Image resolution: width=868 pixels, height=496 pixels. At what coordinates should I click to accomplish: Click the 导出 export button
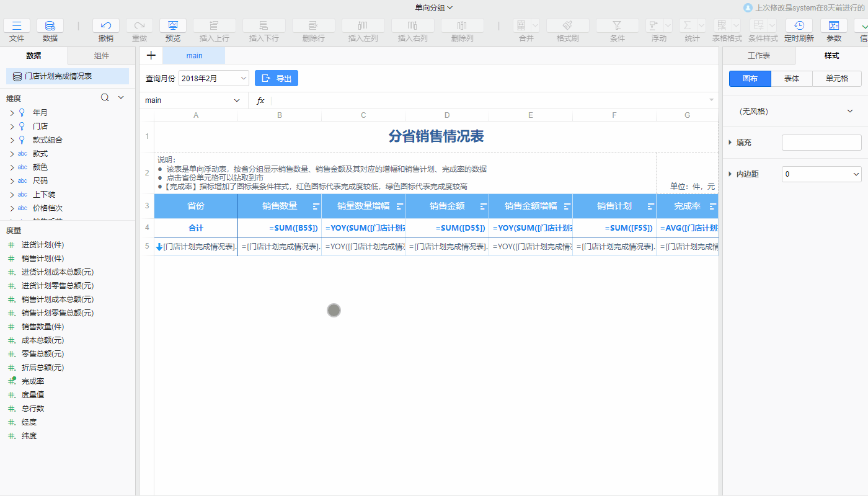tap(276, 78)
